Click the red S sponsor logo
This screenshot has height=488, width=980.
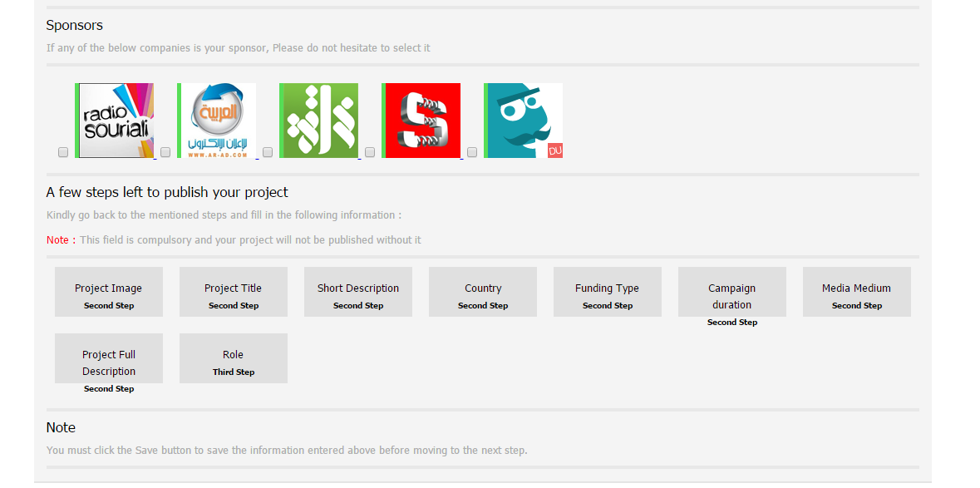point(421,121)
